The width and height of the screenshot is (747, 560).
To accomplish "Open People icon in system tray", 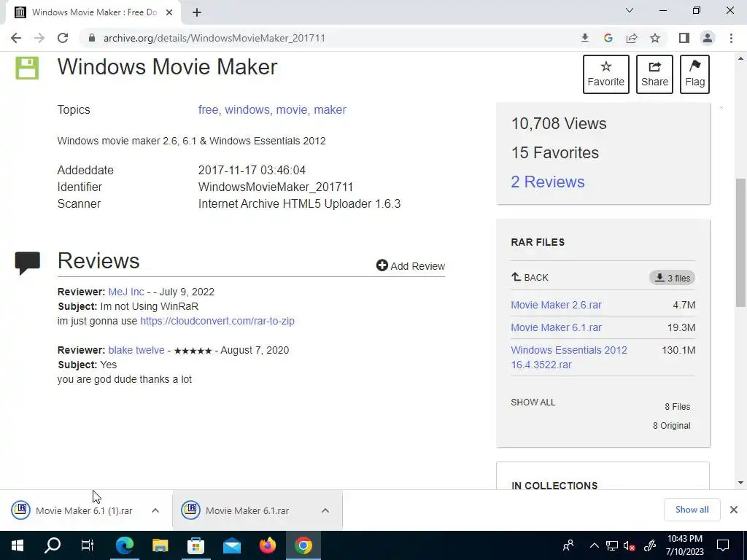I will pyautogui.click(x=568, y=545).
